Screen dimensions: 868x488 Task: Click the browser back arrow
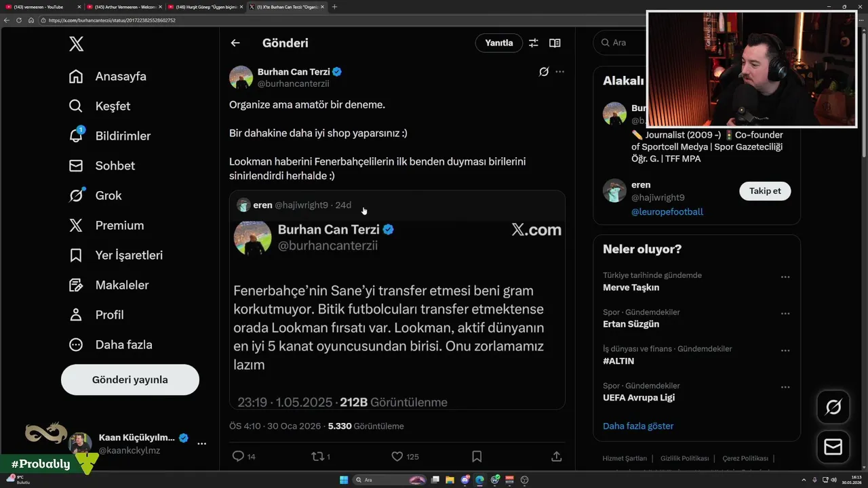tap(7, 20)
